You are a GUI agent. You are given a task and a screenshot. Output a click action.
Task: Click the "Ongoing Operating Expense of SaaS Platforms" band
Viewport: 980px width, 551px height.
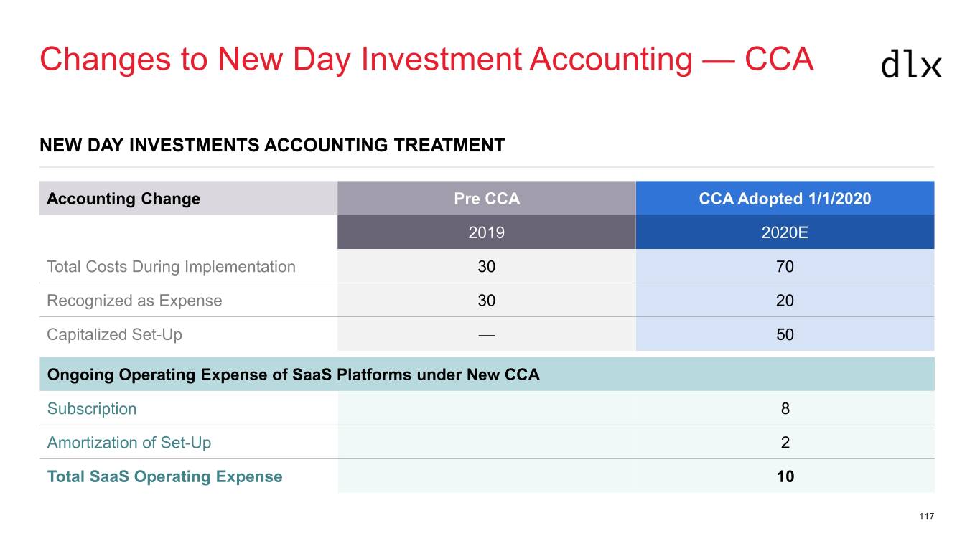(x=293, y=375)
